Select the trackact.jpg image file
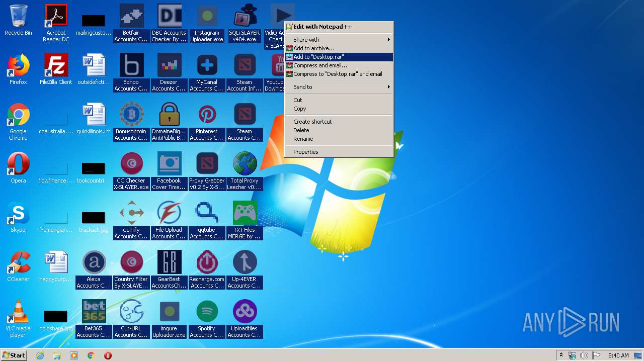This screenshot has height=362, width=644. tap(94, 222)
